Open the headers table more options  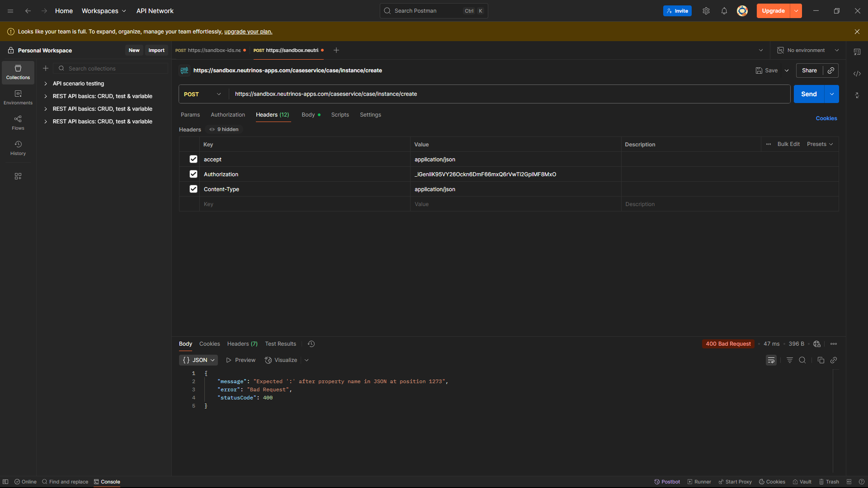769,144
